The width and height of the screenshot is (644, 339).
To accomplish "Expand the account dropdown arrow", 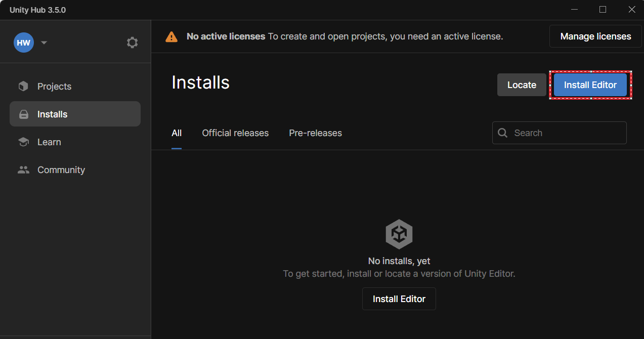I will point(44,43).
